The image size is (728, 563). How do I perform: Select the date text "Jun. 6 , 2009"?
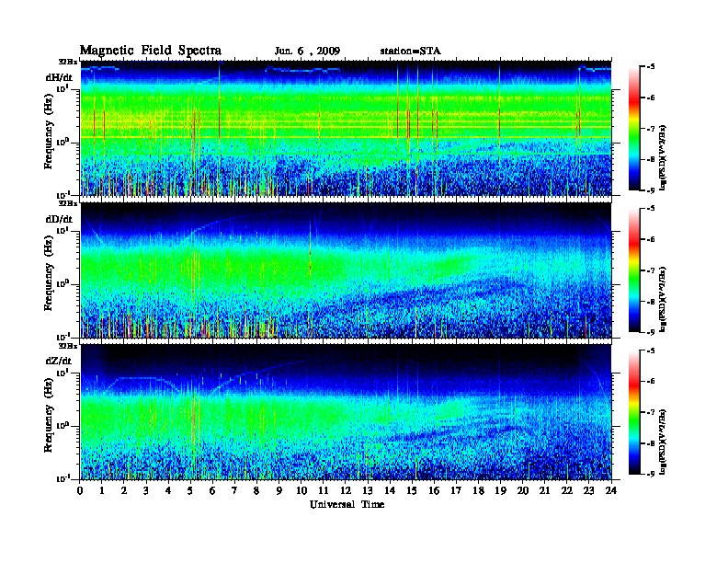[307, 52]
